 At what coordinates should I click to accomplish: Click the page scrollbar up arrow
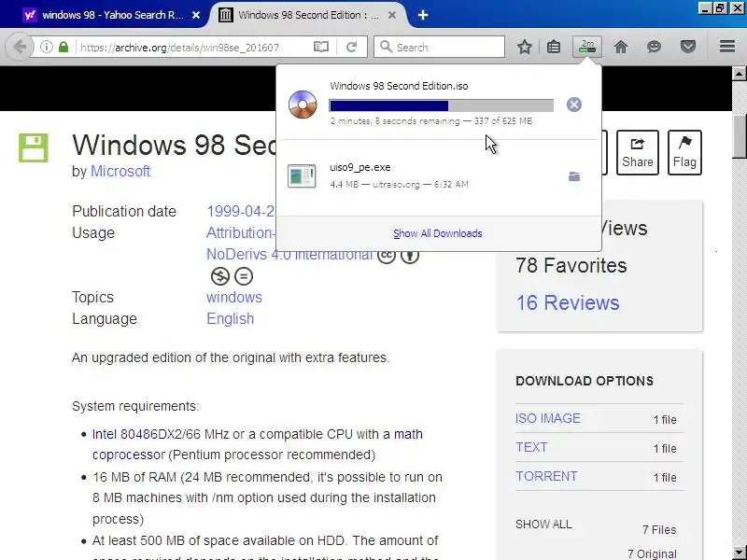(x=739, y=74)
